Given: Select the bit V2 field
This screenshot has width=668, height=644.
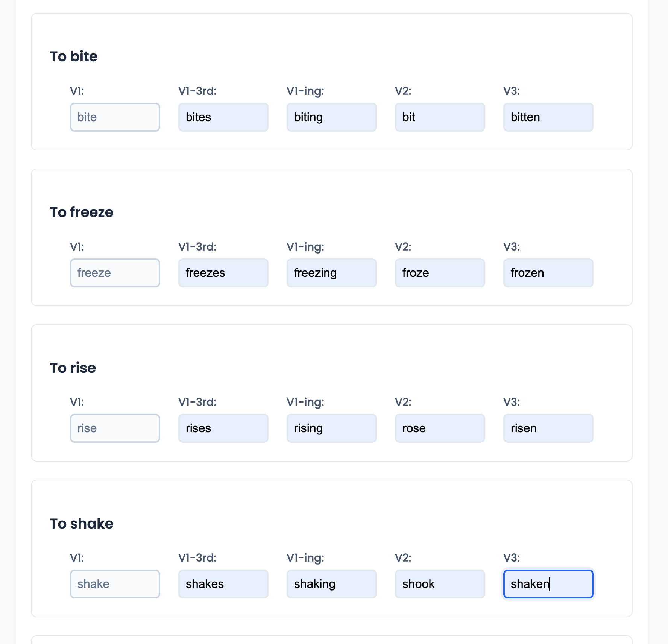Looking at the screenshot, I should click(440, 117).
